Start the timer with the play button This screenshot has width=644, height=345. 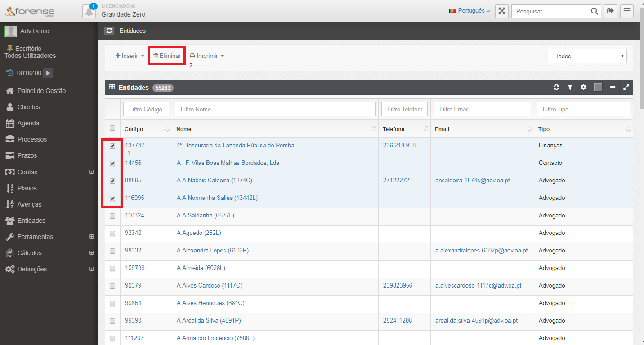coord(49,73)
